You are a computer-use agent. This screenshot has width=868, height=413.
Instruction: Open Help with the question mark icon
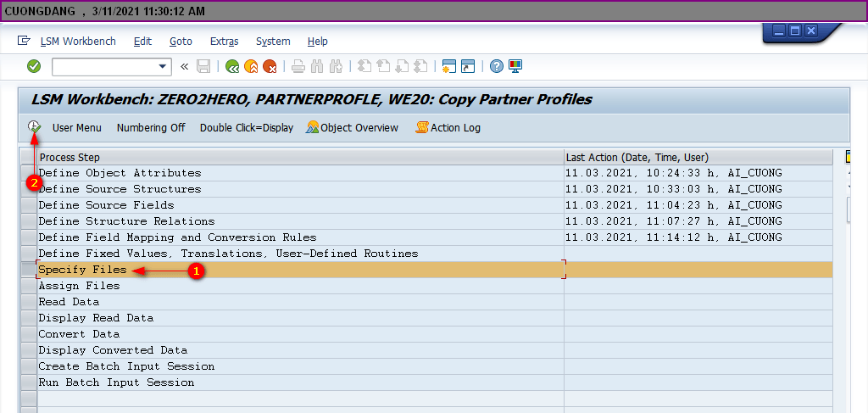click(x=497, y=66)
